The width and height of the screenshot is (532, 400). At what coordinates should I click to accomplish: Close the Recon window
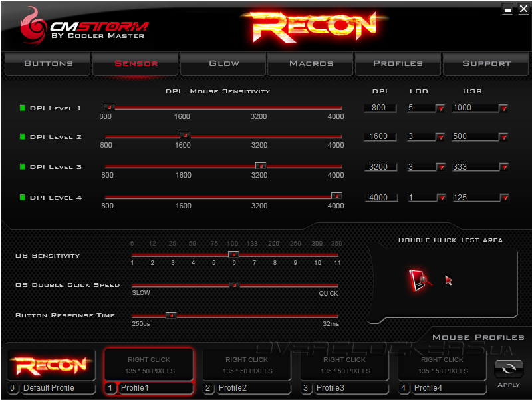[523, 9]
